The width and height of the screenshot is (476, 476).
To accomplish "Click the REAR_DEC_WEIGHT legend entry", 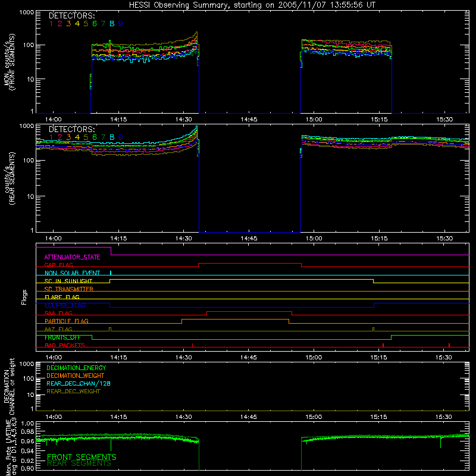I will coord(73,392).
